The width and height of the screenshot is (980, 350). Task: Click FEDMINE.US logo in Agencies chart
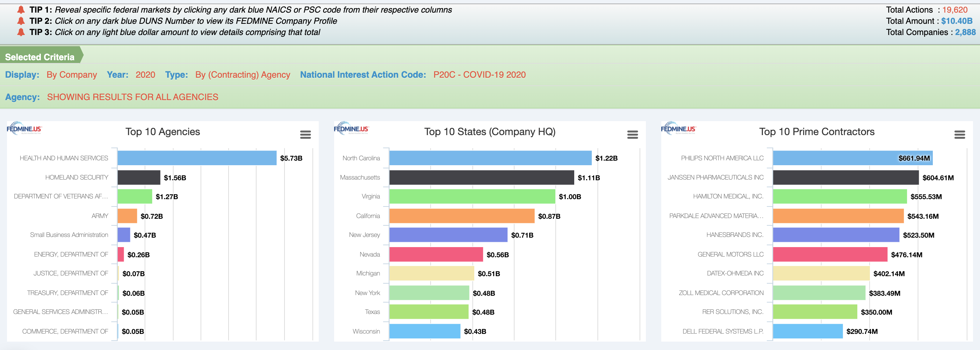coord(24,128)
